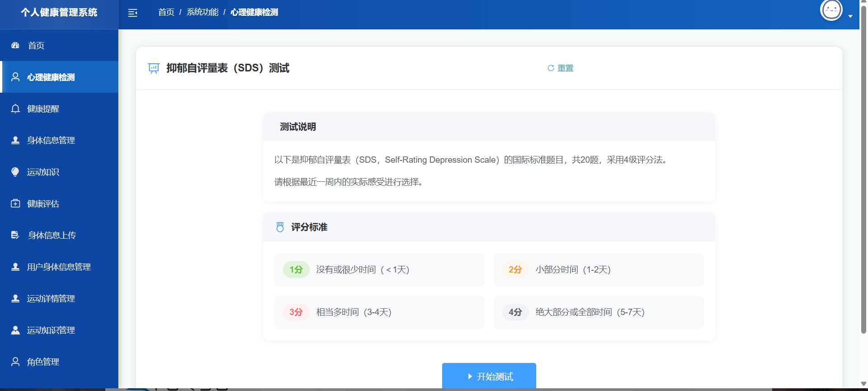Screen dimensions: 868x391
Task: Click the gray 4分 score badge
Action: point(515,312)
